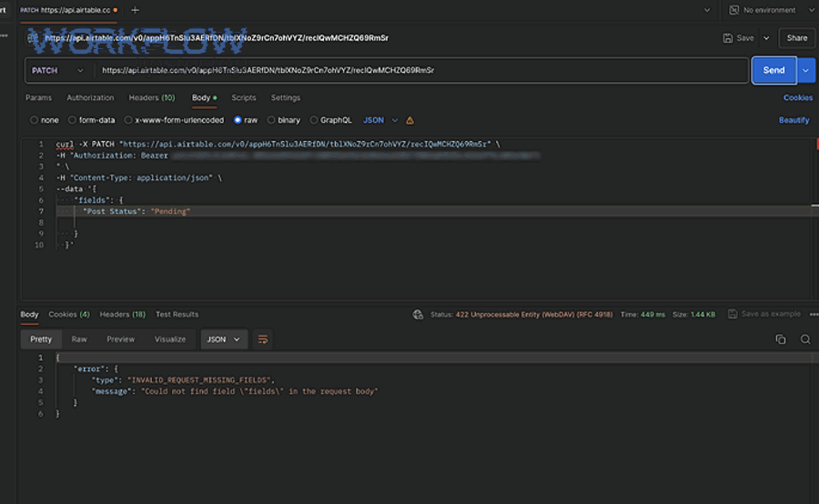Click the "Could not find field" message line
This screenshot has width=819, height=504.
(x=235, y=391)
